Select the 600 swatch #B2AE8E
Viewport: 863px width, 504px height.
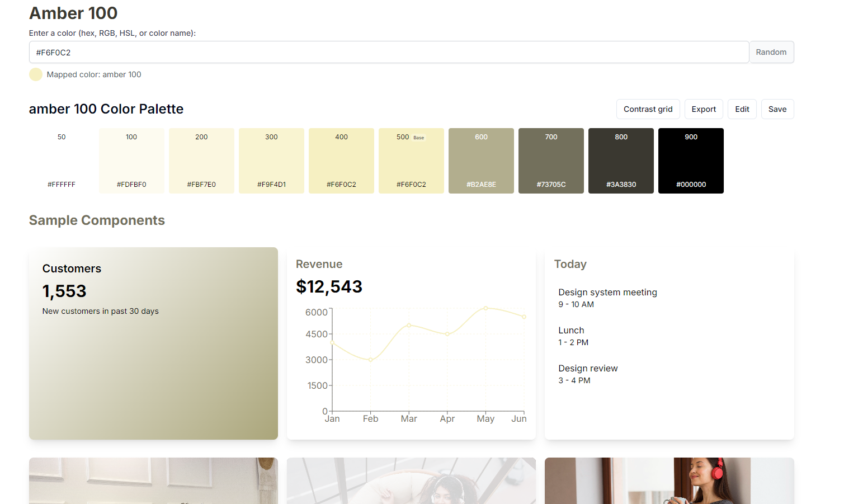click(x=481, y=161)
